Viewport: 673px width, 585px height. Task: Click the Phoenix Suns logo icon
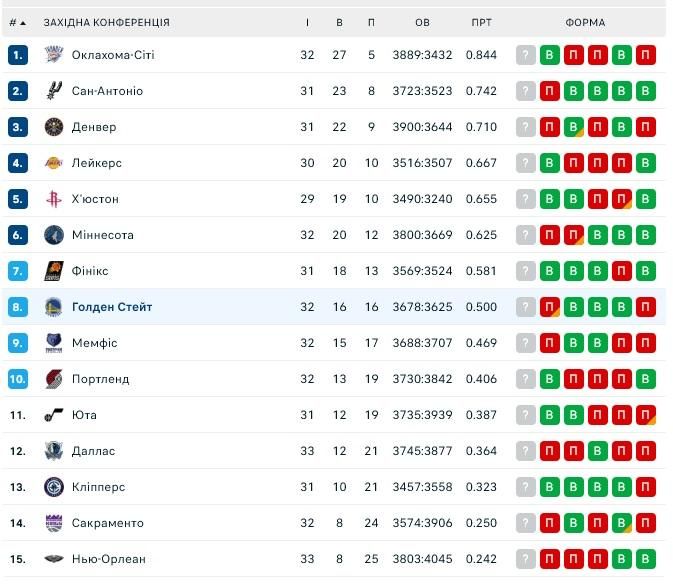point(54,271)
